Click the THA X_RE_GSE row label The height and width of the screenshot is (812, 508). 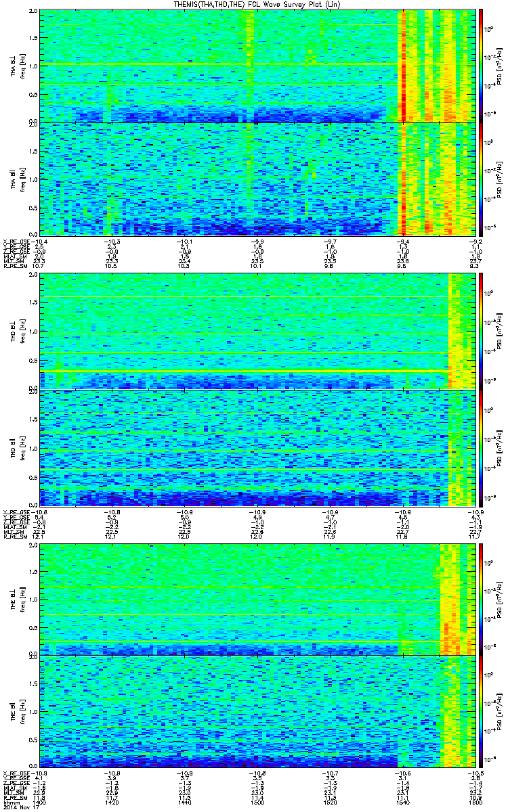click(17, 240)
